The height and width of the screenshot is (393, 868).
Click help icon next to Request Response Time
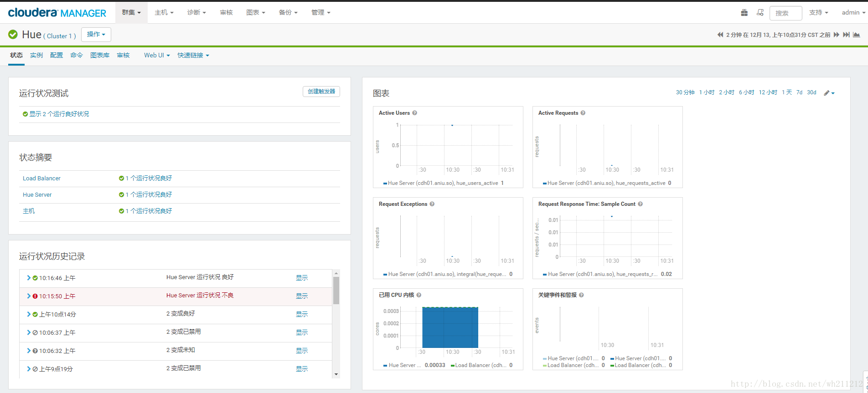tap(641, 204)
